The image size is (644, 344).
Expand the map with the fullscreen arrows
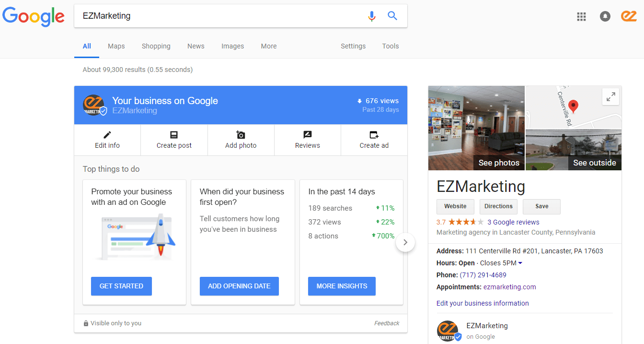coord(610,97)
